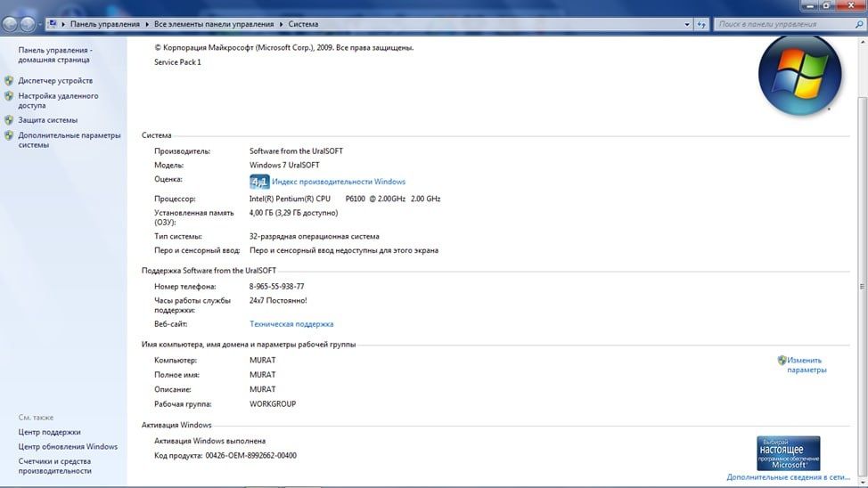Open 'Дополнительные сведения в сети...' link
868x488 pixels.
tap(788, 477)
